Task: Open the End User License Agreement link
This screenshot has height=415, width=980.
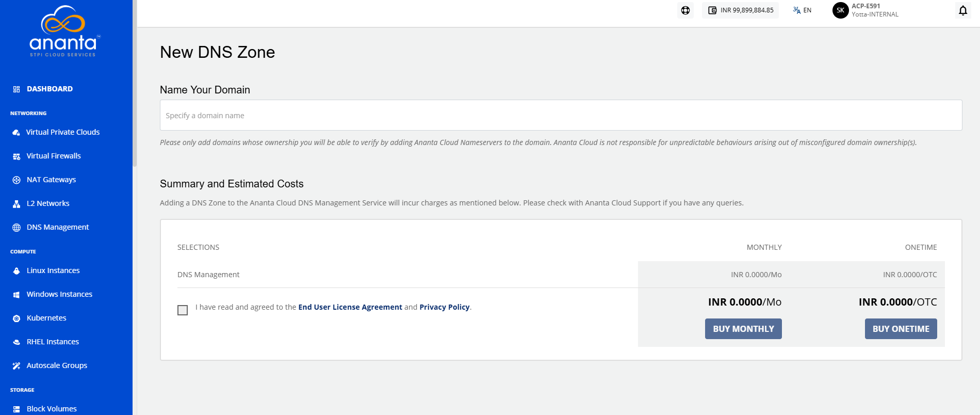Action: (x=350, y=307)
